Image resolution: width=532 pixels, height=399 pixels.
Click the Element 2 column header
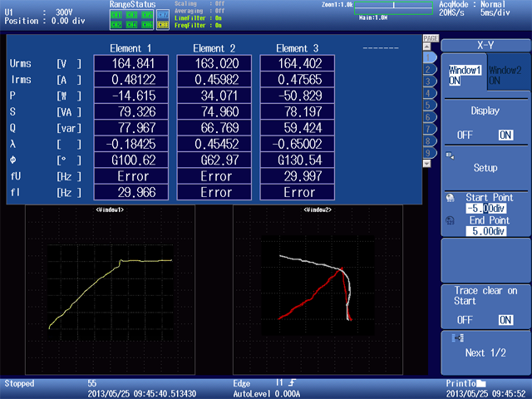click(214, 48)
